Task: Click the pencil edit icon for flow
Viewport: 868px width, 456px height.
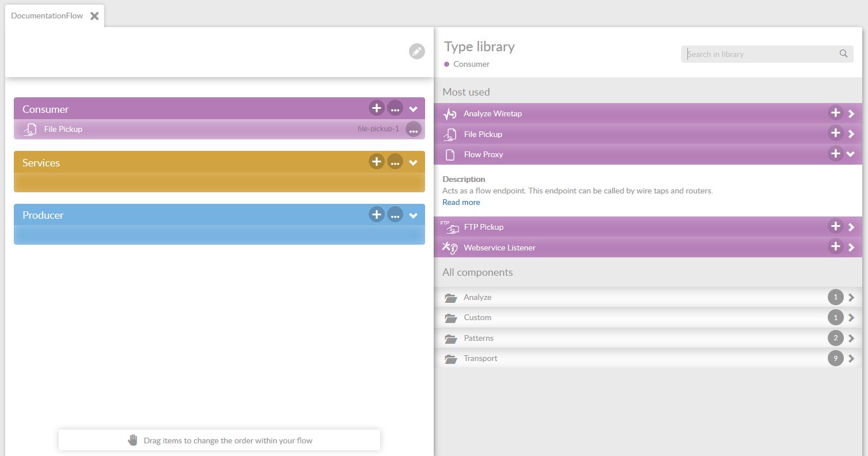Action: pyautogui.click(x=416, y=51)
